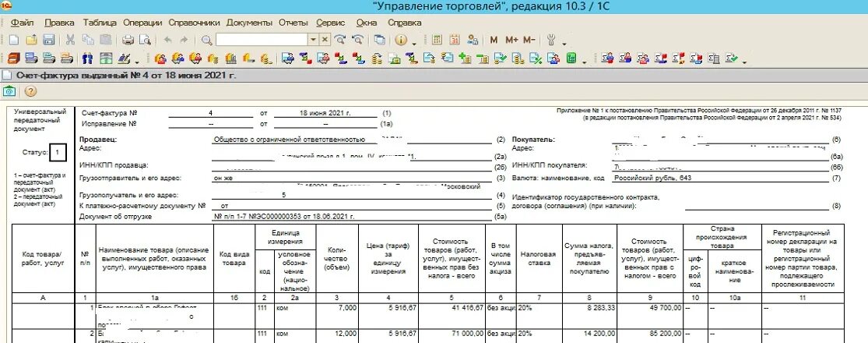Screen dimensions: 868x343
Task: Expand the search field dropdown arrow
Action: pos(313,40)
